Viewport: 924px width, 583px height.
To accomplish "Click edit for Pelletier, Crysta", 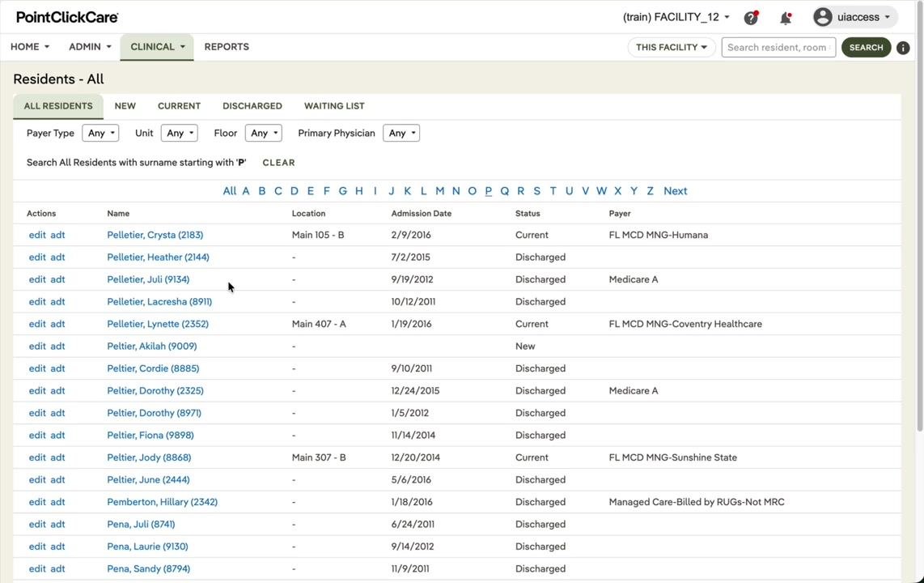I will coord(37,235).
